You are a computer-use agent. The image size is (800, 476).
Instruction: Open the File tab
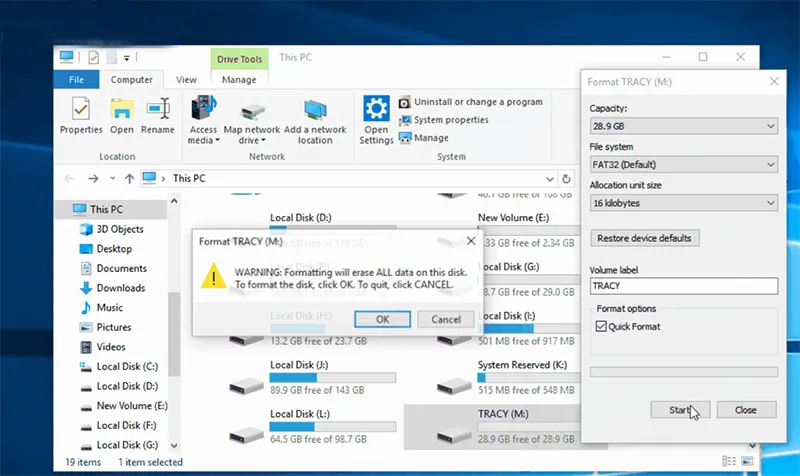pos(77,80)
